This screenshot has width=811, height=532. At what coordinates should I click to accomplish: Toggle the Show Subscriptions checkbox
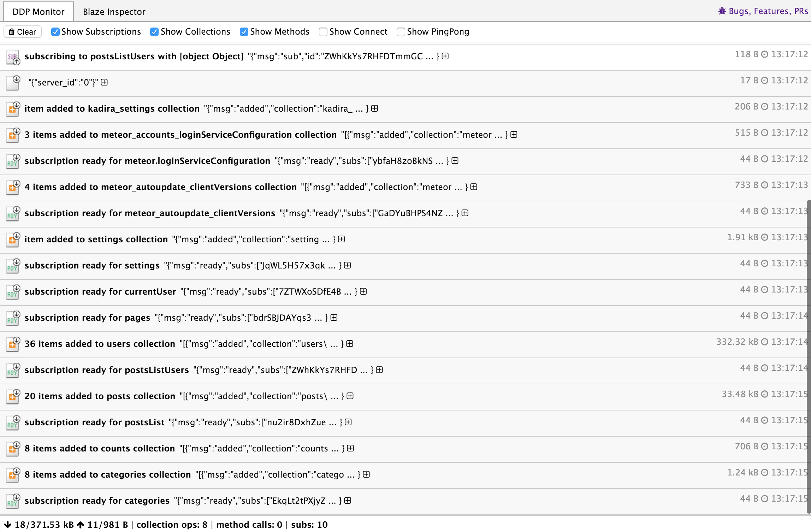55,31
